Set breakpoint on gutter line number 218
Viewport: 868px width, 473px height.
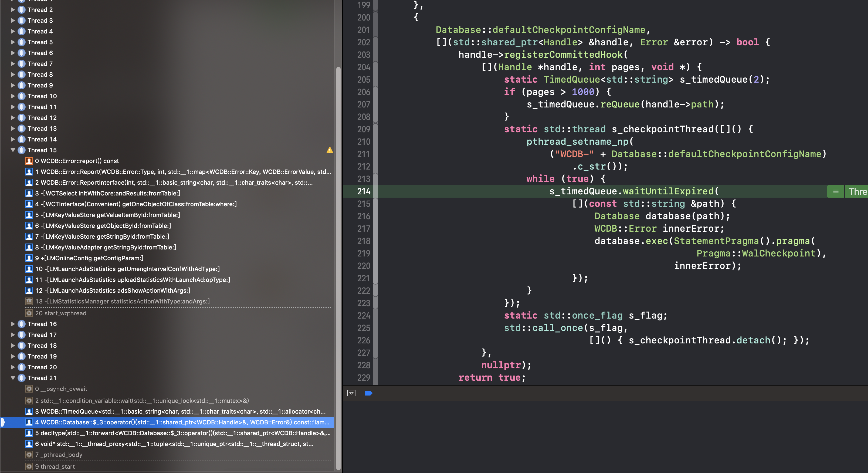363,241
